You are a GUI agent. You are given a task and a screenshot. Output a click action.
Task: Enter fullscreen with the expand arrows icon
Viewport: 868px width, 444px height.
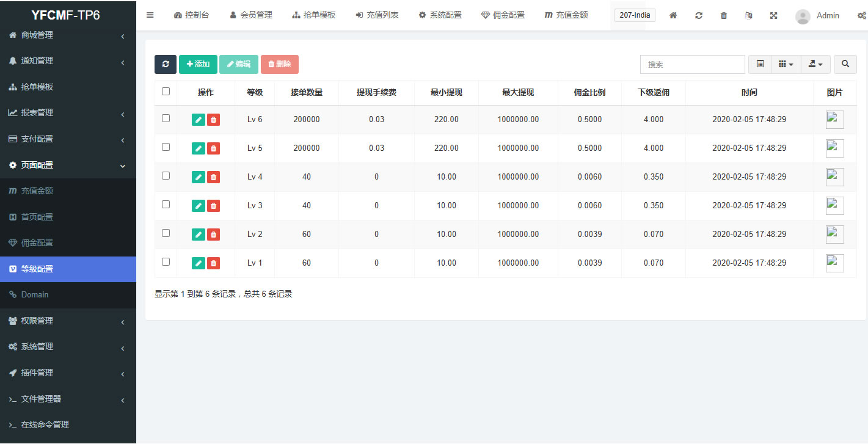click(773, 15)
